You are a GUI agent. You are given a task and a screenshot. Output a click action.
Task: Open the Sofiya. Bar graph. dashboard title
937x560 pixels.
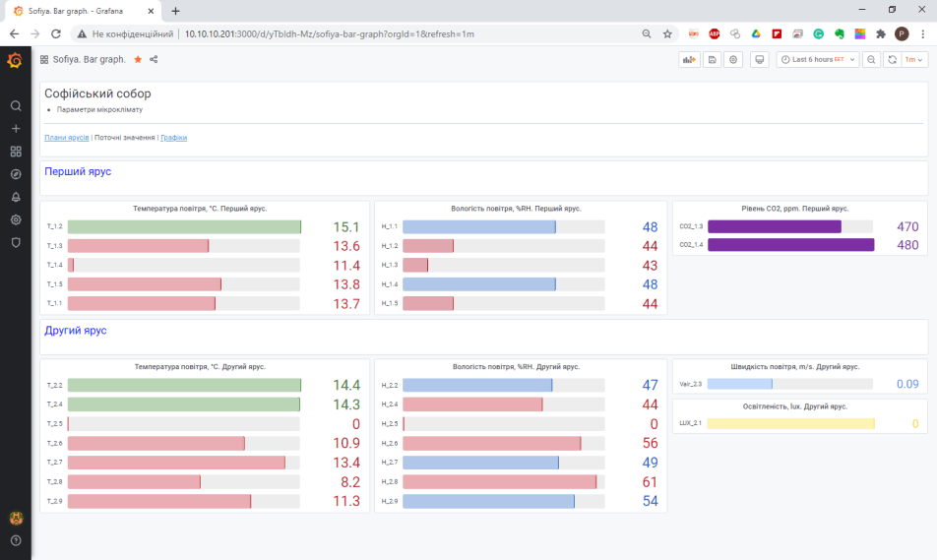tap(89, 60)
